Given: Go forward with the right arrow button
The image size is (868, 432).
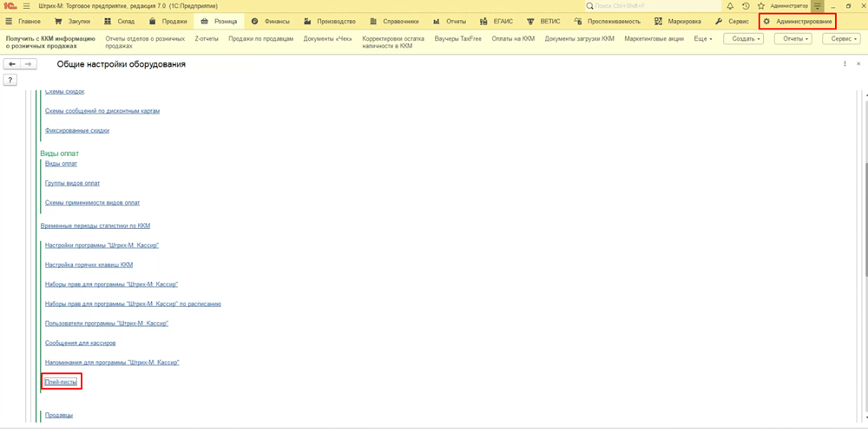Looking at the screenshot, I should coord(29,64).
